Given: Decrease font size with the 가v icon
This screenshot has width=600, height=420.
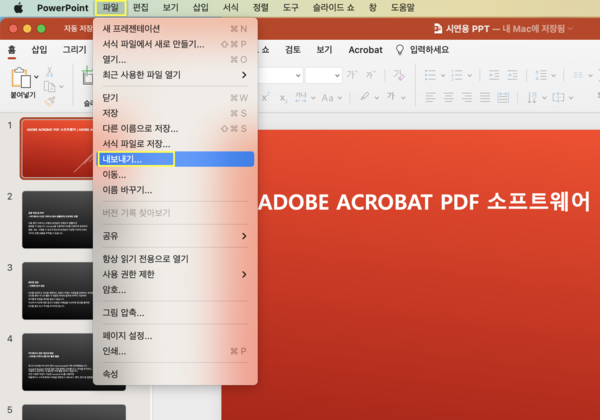Looking at the screenshot, I should pos(371,75).
